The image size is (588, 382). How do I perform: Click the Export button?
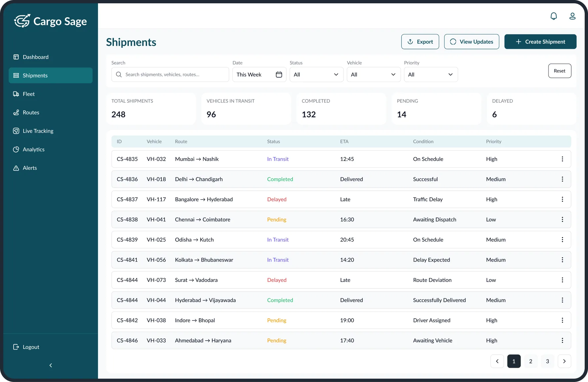420,41
